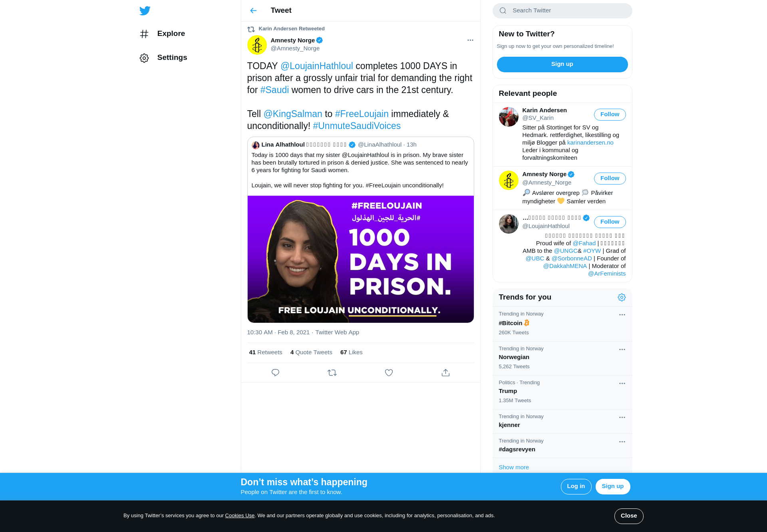This screenshot has width=767, height=532.
Task: Show more trends
Action: tap(514, 467)
